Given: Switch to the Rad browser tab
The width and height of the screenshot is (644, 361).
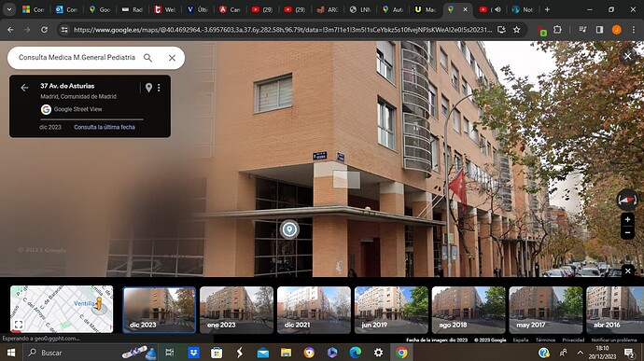Looking at the screenshot, I should point(133,9).
